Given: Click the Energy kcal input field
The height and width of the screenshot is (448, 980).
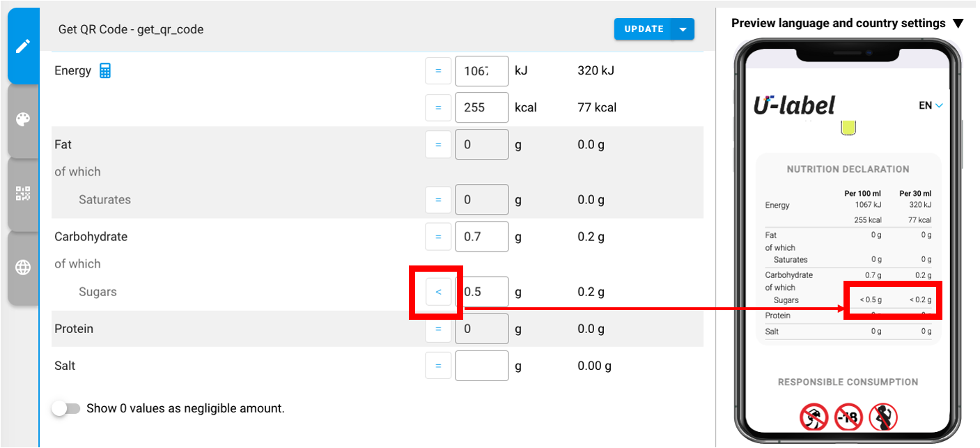Looking at the screenshot, I should click(481, 108).
